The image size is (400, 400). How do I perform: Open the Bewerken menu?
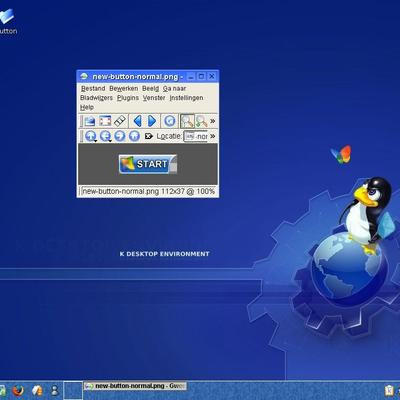[124, 88]
